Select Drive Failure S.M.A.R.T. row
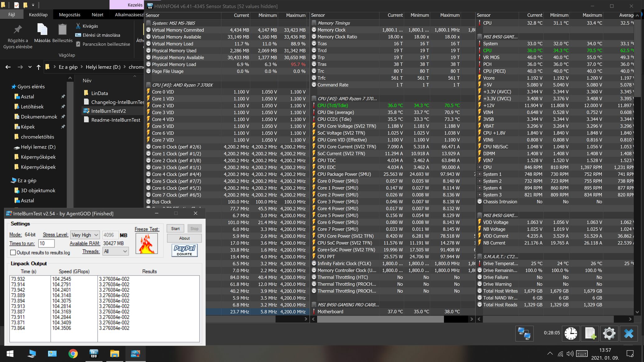The height and width of the screenshot is (362, 644). [x=555, y=277]
